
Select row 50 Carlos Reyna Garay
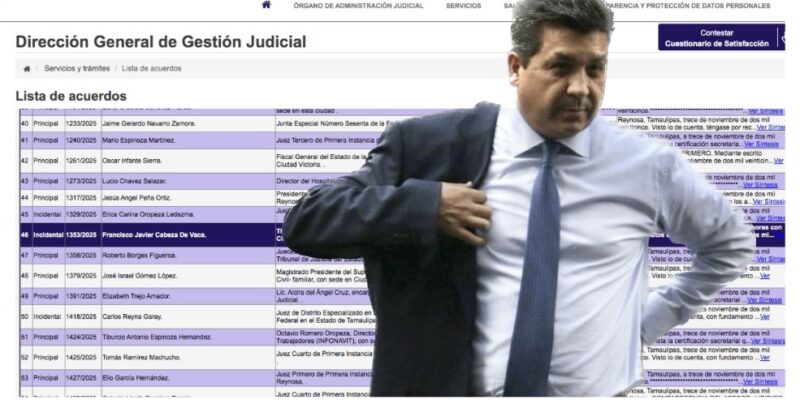tap(402, 316)
